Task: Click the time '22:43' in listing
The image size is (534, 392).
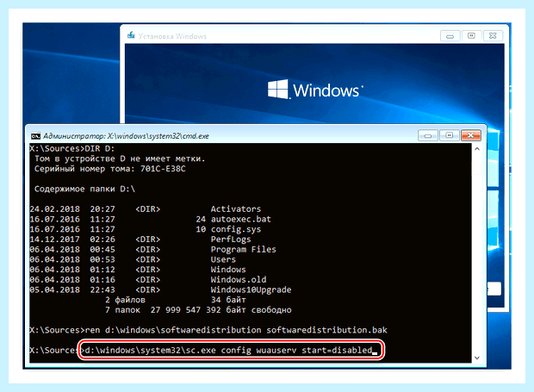Action: pyautogui.click(x=102, y=289)
